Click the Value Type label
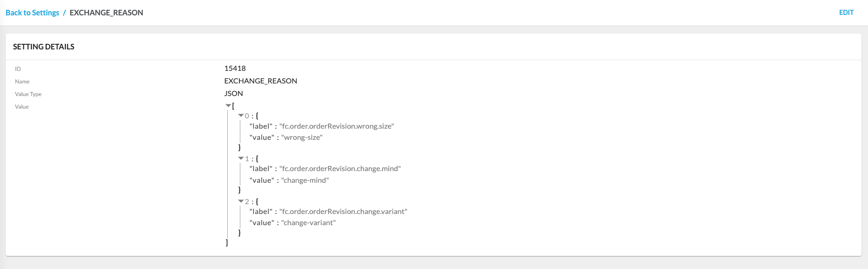Screen dimensions: 868x269 pyautogui.click(x=28, y=94)
